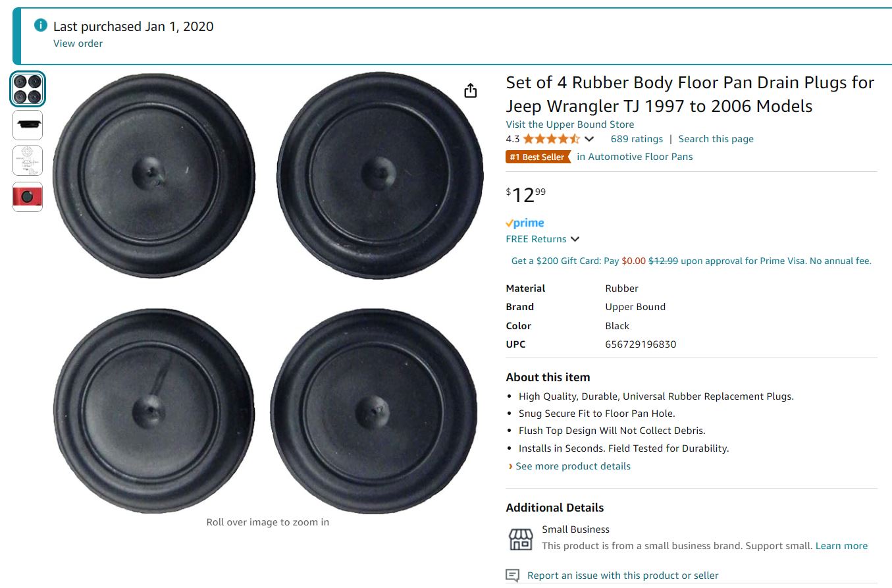This screenshot has height=588, width=892.
Task: Select the four-plug product thumbnail
Action: pos(28,88)
